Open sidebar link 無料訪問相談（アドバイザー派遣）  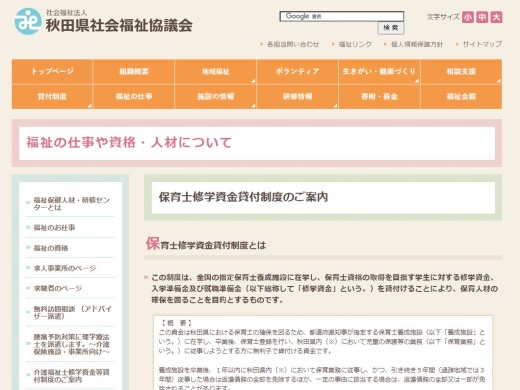click(x=72, y=312)
